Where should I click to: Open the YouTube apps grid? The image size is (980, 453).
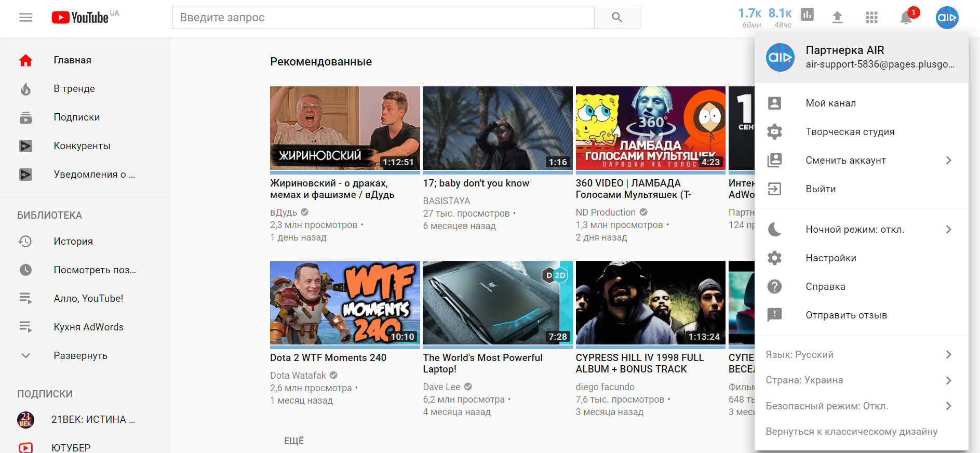[x=871, y=18]
